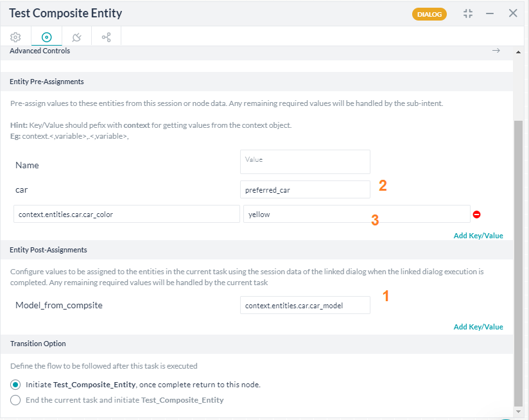Click the DIALOG badge label
This screenshot has width=529, height=420.
(x=429, y=14)
